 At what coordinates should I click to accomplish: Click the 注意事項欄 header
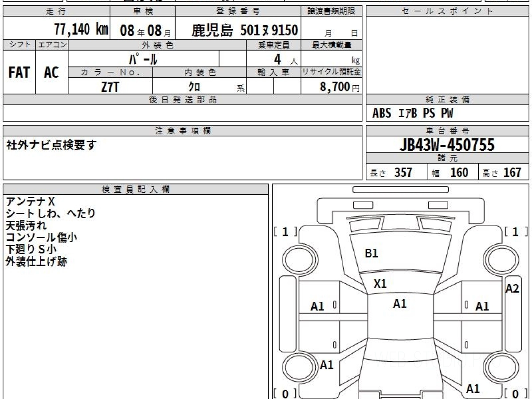(x=183, y=131)
